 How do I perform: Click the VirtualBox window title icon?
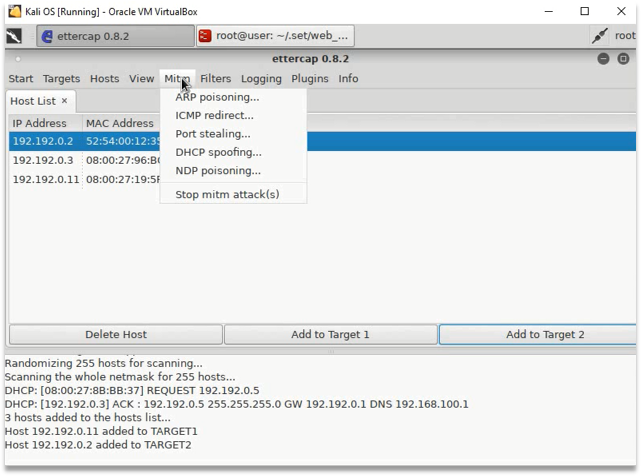15,11
